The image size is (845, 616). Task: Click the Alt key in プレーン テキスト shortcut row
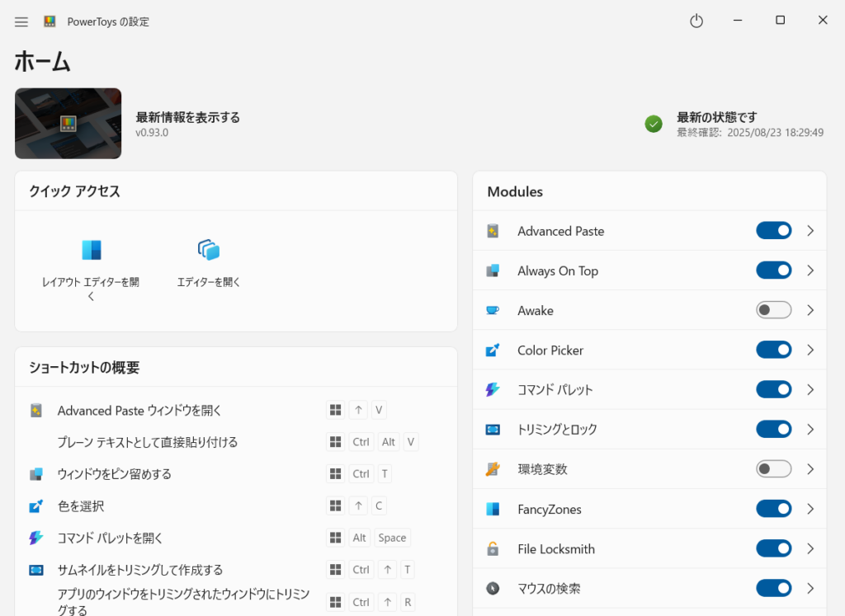click(x=388, y=442)
